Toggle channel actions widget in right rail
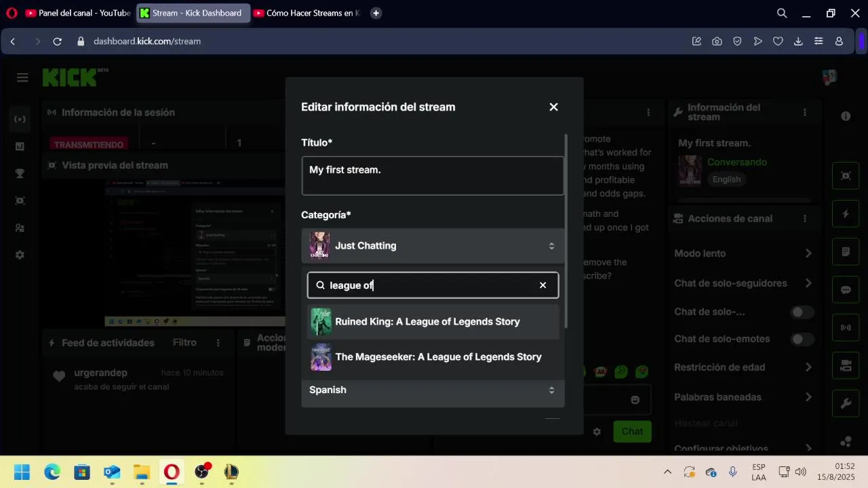868x488 pixels. point(846,365)
